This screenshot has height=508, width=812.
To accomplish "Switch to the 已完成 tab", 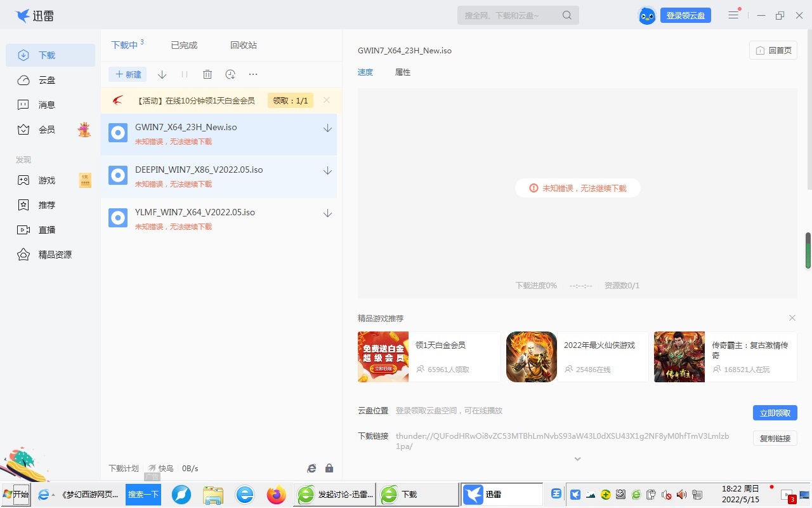I will point(183,45).
